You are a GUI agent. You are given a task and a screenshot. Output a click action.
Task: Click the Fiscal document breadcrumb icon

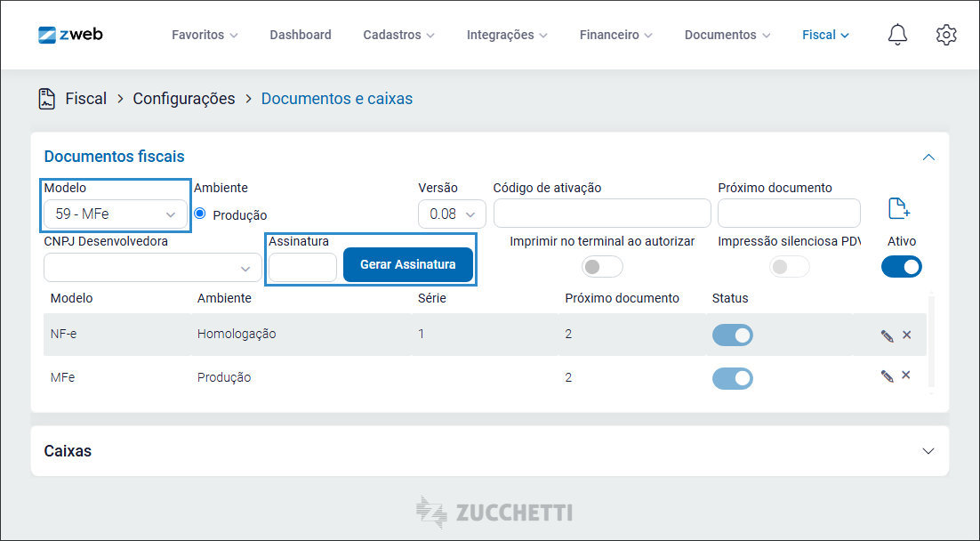(x=47, y=99)
